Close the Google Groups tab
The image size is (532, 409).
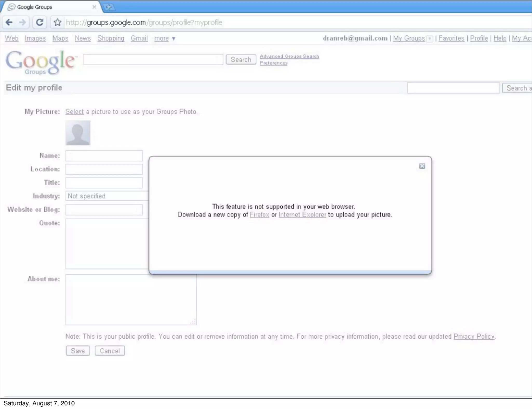tap(94, 7)
